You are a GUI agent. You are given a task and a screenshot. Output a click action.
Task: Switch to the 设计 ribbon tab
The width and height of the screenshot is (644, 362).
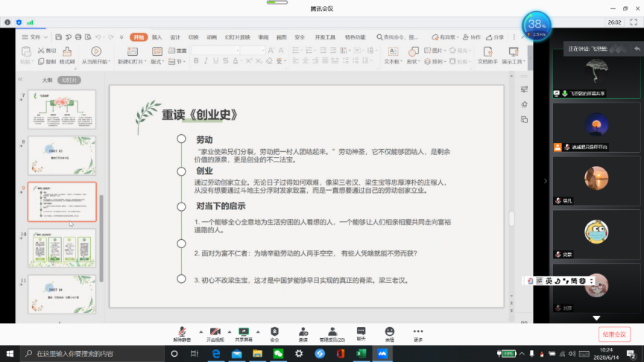[x=175, y=36]
